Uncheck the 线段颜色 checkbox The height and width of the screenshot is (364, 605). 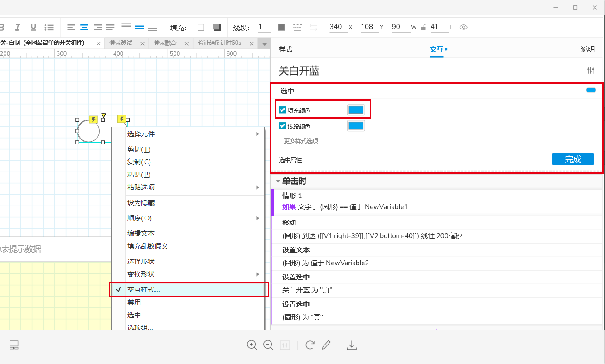pyautogui.click(x=282, y=125)
